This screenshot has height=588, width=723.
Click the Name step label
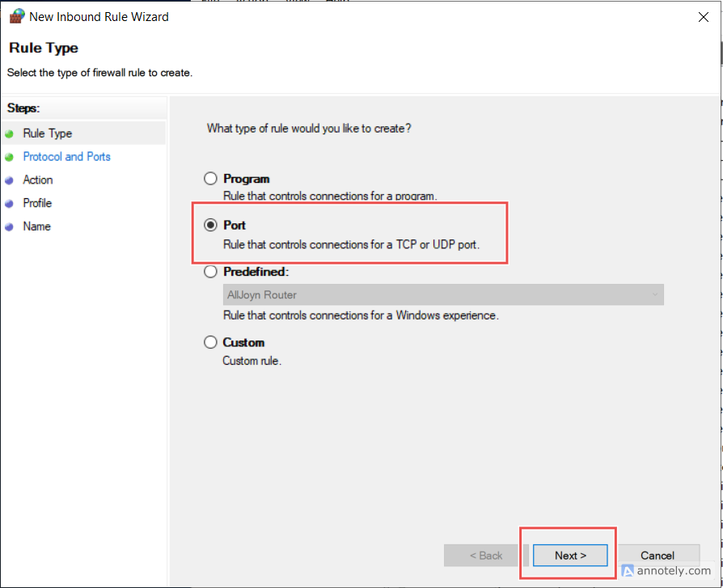coord(37,226)
